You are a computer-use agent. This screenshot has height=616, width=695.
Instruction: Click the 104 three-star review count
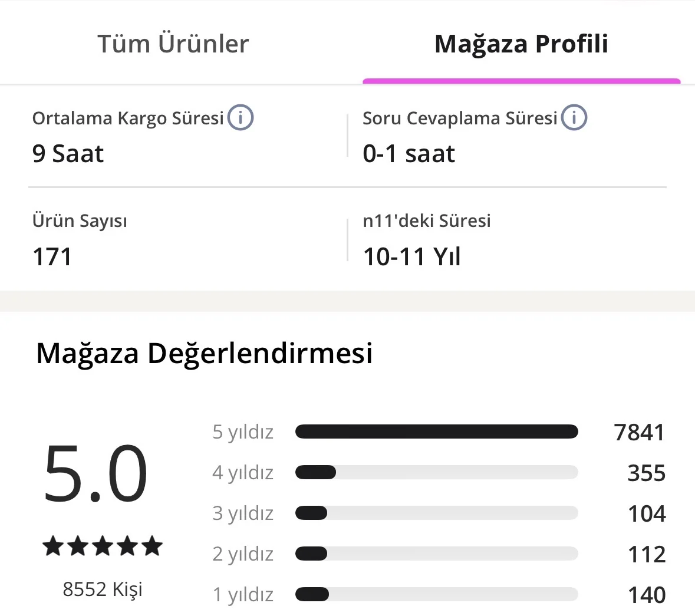pyautogui.click(x=646, y=513)
